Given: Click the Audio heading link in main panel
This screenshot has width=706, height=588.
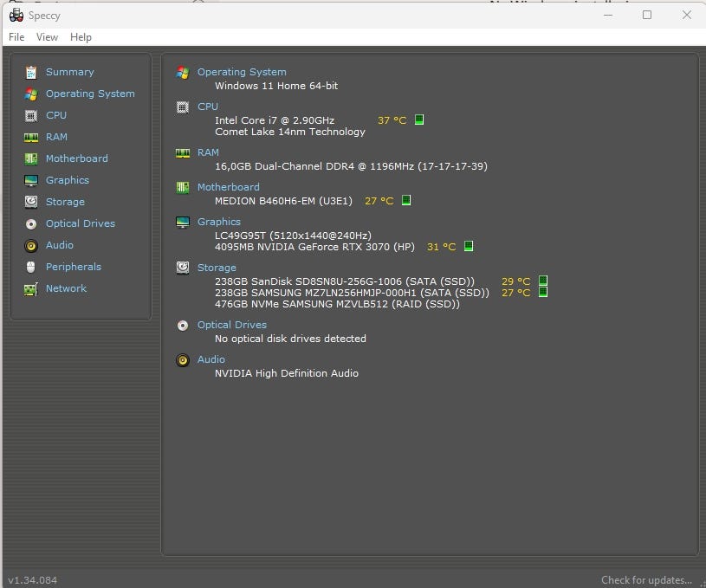Looking at the screenshot, I should [211, 359].
